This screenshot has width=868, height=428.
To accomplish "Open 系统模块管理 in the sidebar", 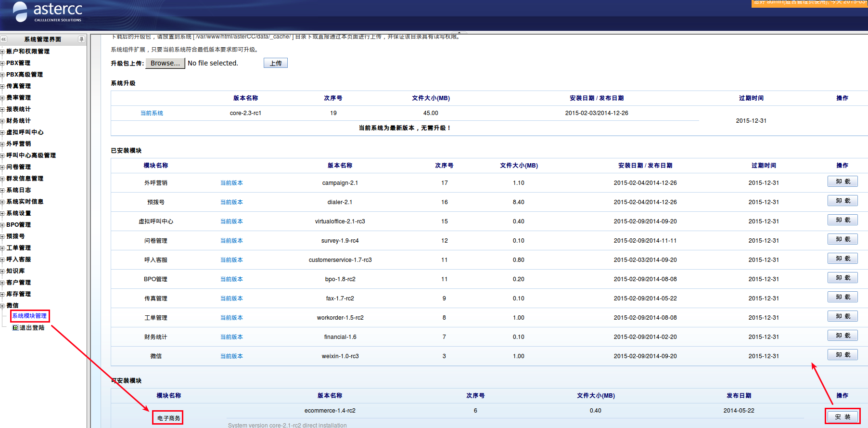I will click(29, 316).
